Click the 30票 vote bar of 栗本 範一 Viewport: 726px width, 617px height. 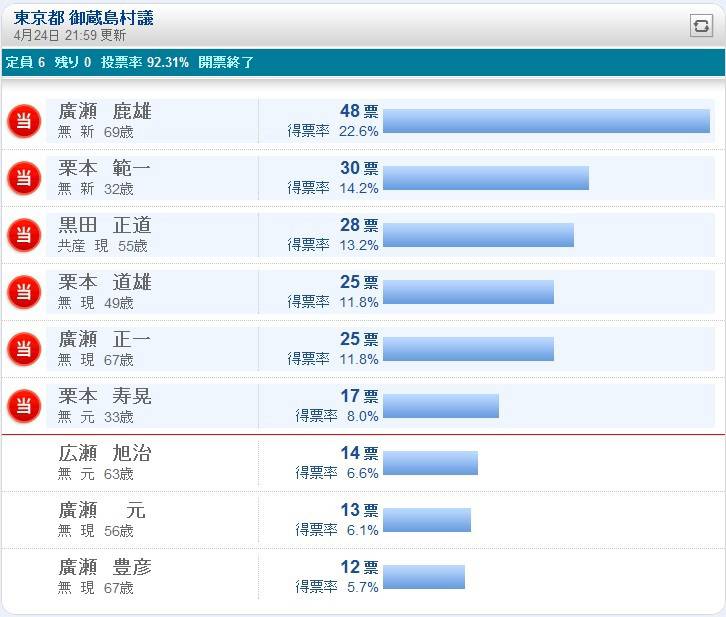pos(485,178)
